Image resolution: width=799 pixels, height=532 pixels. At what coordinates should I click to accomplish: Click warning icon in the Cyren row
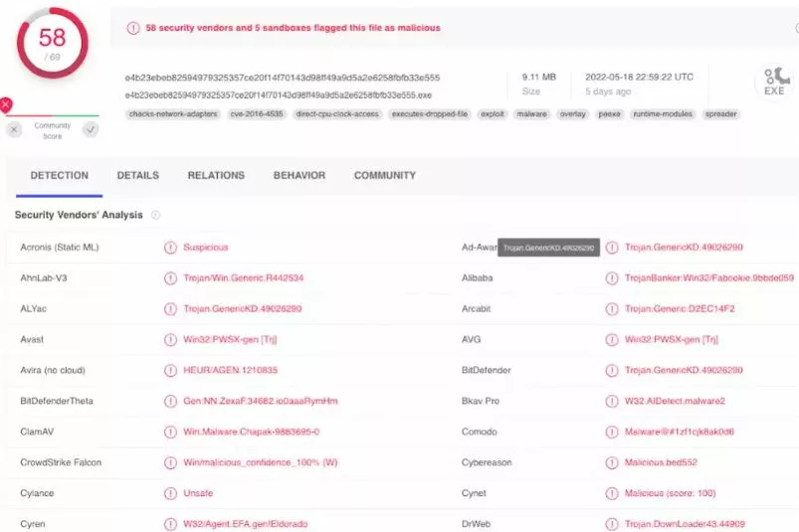[x=170, y=524]
